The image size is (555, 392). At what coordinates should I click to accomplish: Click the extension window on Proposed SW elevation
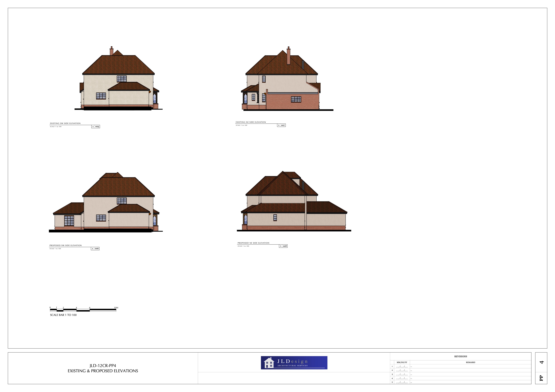pos(69,221)
